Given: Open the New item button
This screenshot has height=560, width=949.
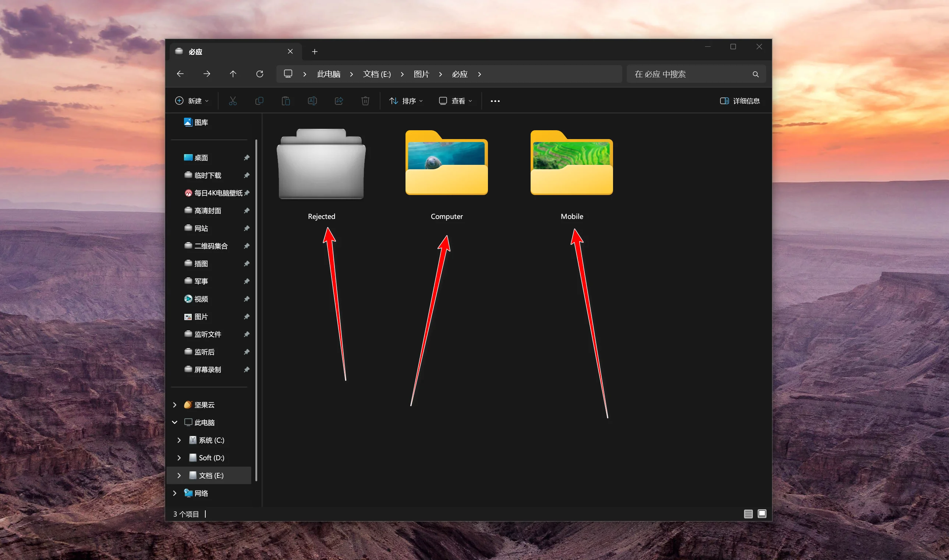Looking at the screenshot, I should pos(192,101).
